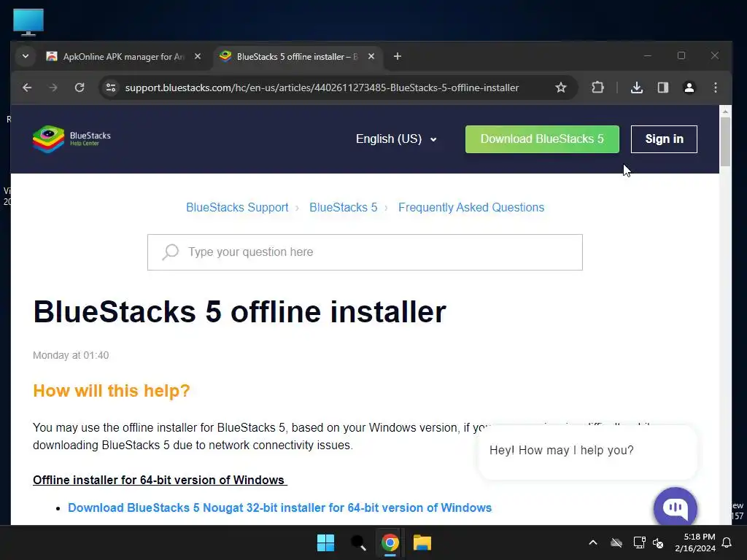Click the network display tray icon
747x560 pixels.
pos(639,542)
